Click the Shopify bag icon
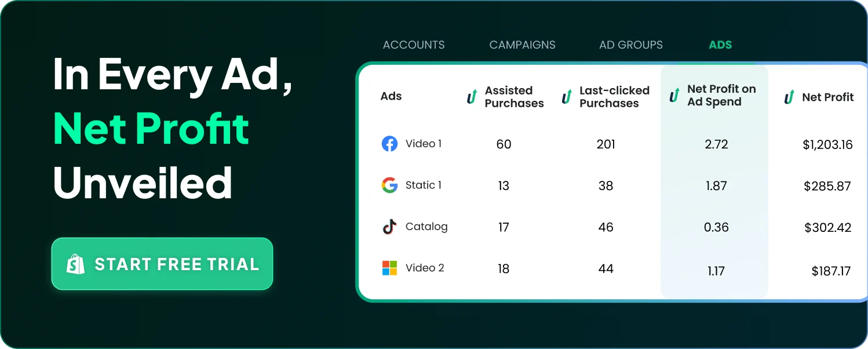The height and width of the screenshot is (349, 868). (x=75, y=264)
